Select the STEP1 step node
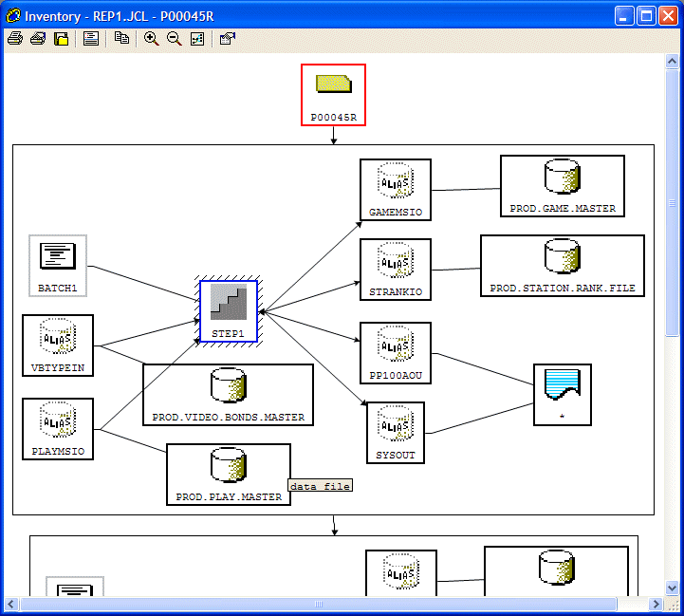 [229, 310]
